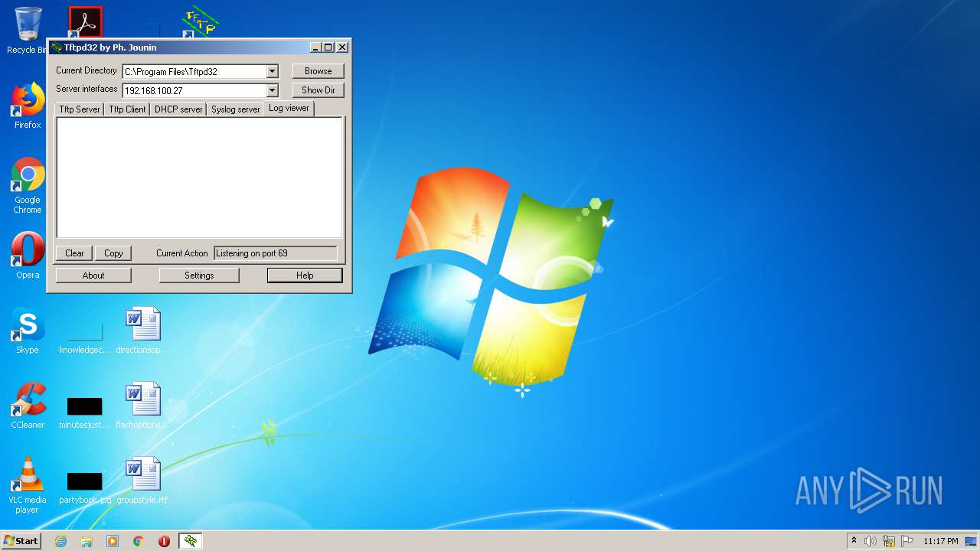980x551 pixels.
Task: Open the clock showing 11:17 PM
Action: click(941, 541)
